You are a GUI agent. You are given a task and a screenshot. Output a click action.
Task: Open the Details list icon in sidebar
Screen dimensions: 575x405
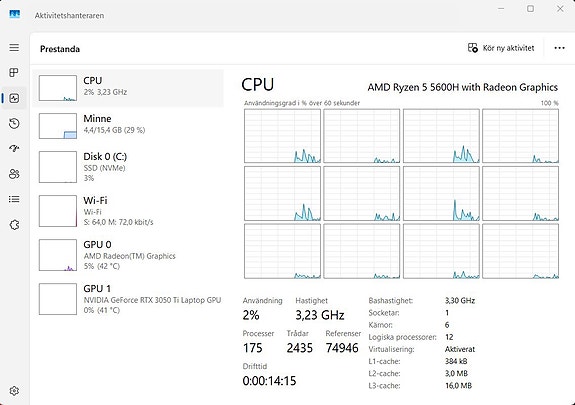(14, 199)
